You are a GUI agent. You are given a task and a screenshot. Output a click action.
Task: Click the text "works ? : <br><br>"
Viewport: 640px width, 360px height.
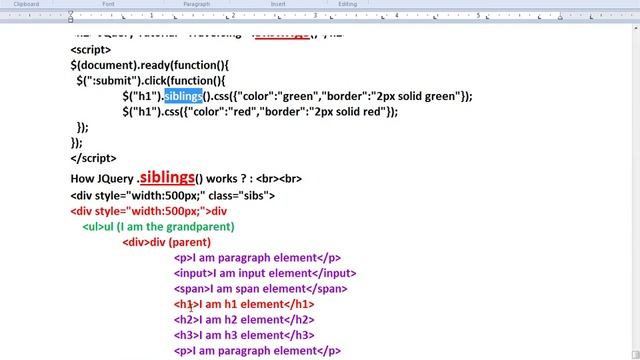click(254, 179)
